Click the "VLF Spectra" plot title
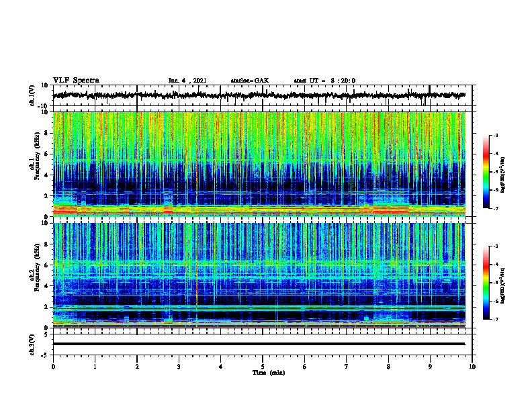This screenshot has height=411, width=532. [76, 81]
